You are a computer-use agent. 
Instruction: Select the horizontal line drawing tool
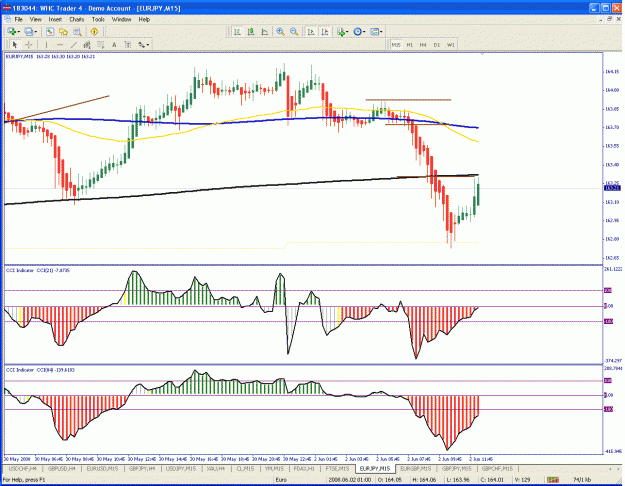60,45
